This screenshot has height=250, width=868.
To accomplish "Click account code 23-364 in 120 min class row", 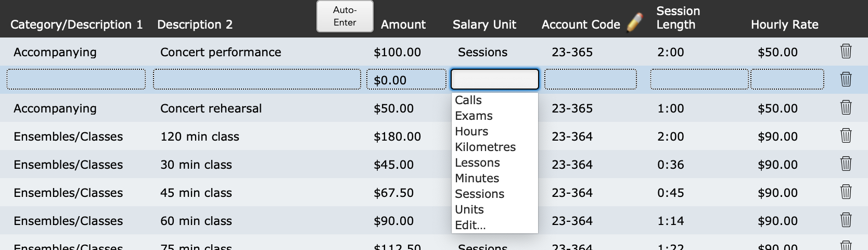I will pos(572,136).
